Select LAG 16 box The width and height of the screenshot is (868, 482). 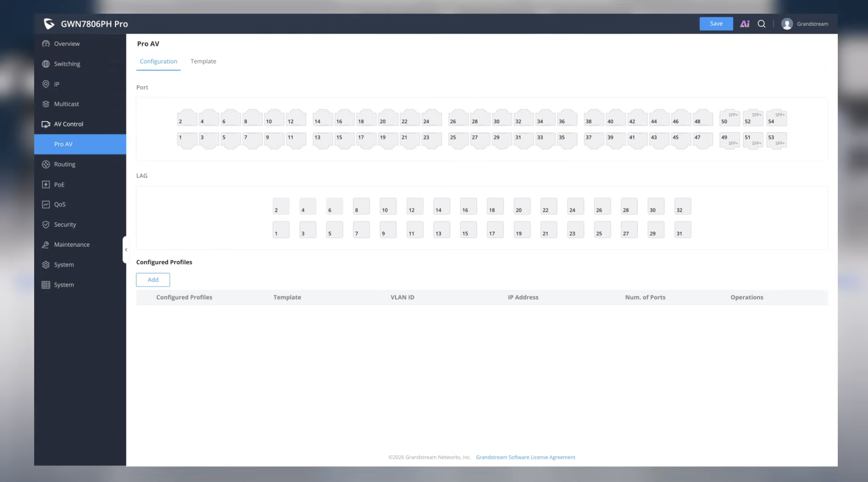point(468,206)
